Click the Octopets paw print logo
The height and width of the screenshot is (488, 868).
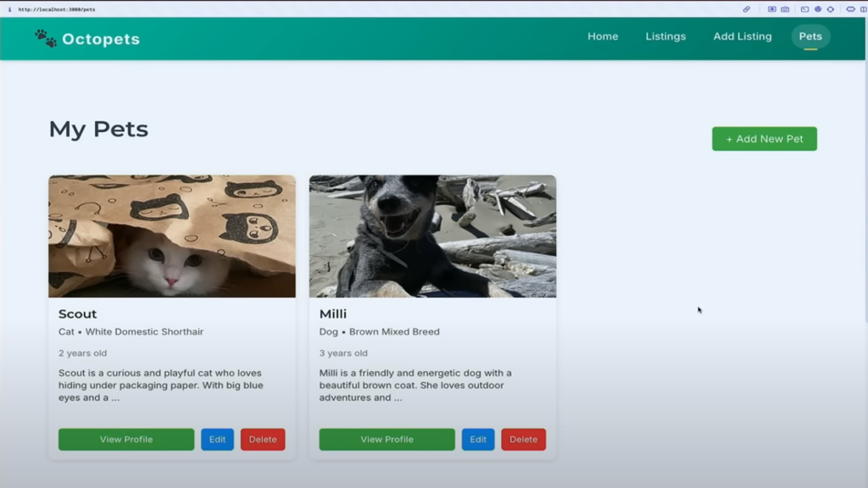[46, 38]
